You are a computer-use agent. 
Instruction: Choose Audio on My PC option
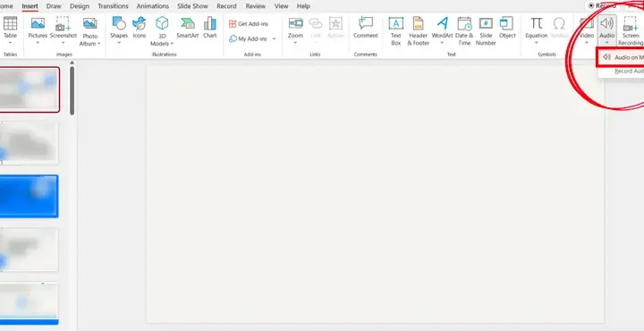(x=621, y=57)
